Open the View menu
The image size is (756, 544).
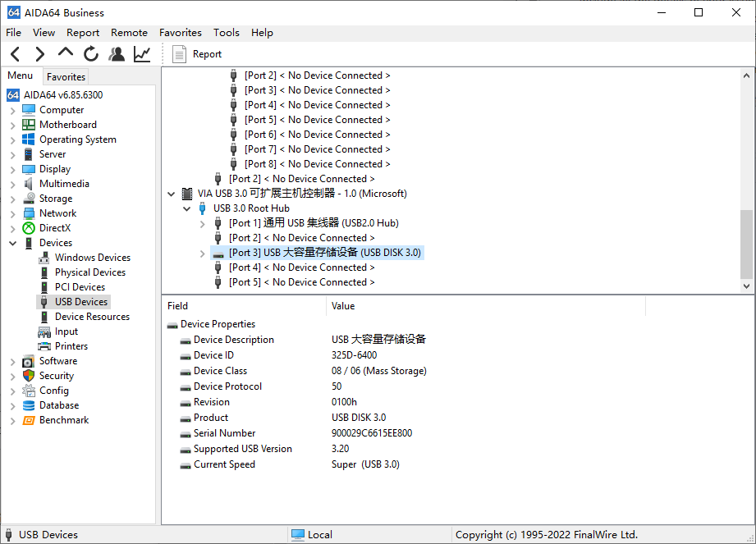[44, 32]
